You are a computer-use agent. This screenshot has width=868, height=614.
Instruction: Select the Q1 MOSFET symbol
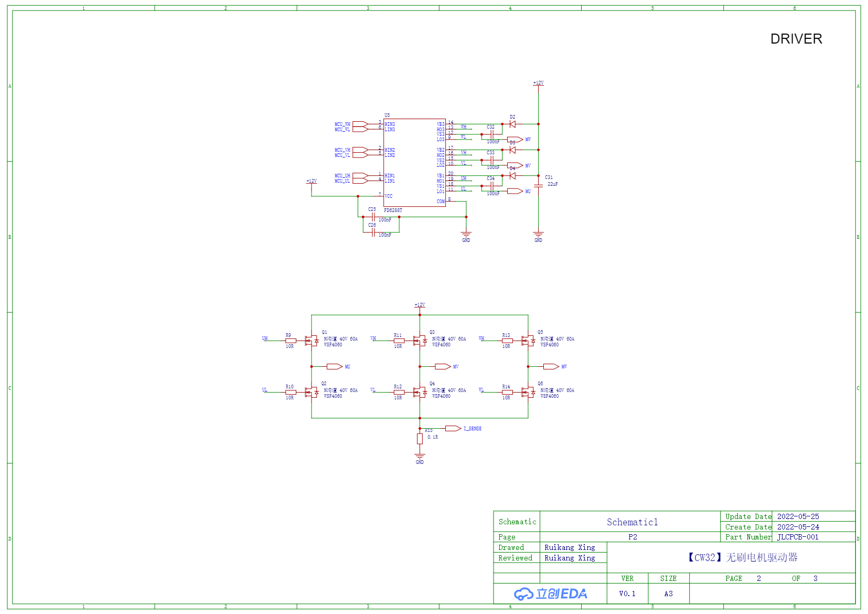point(312,341)
